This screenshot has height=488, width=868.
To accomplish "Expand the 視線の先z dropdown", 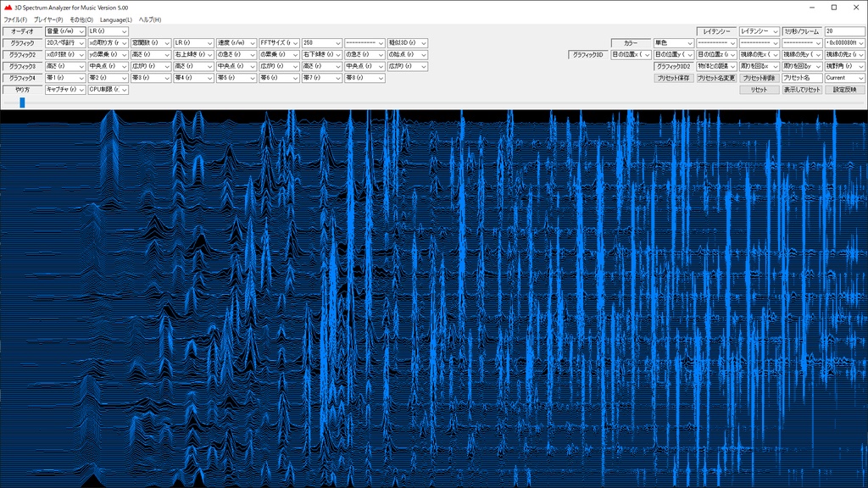I will pyautogui.click(x=845, y=55).
